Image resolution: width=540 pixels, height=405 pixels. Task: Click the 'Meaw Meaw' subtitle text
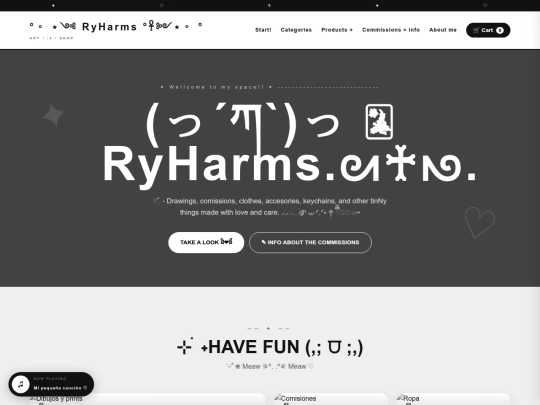(270, 366)
